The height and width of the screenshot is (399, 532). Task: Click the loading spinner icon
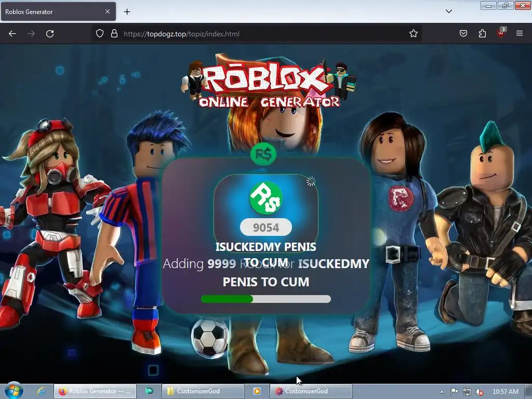pos(311,181)
